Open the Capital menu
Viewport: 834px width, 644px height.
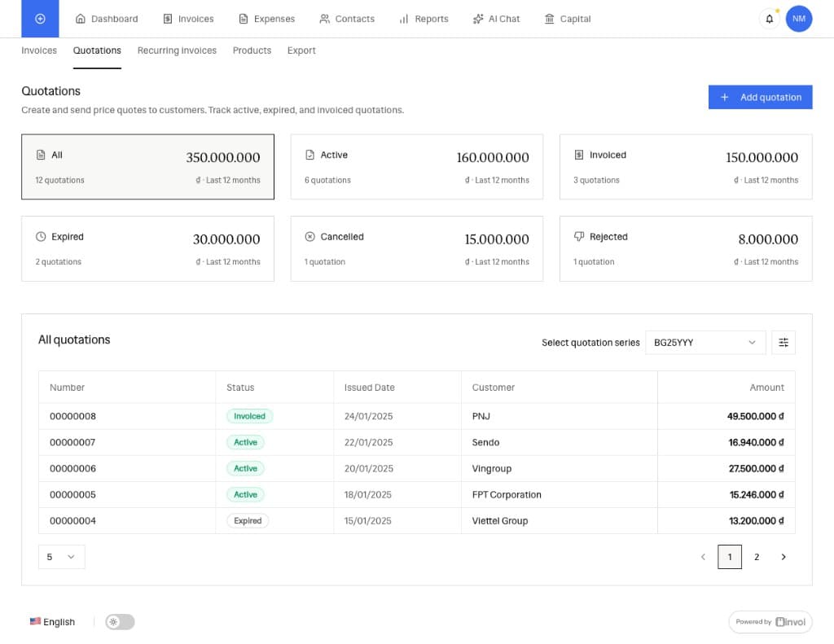[568, 19]
